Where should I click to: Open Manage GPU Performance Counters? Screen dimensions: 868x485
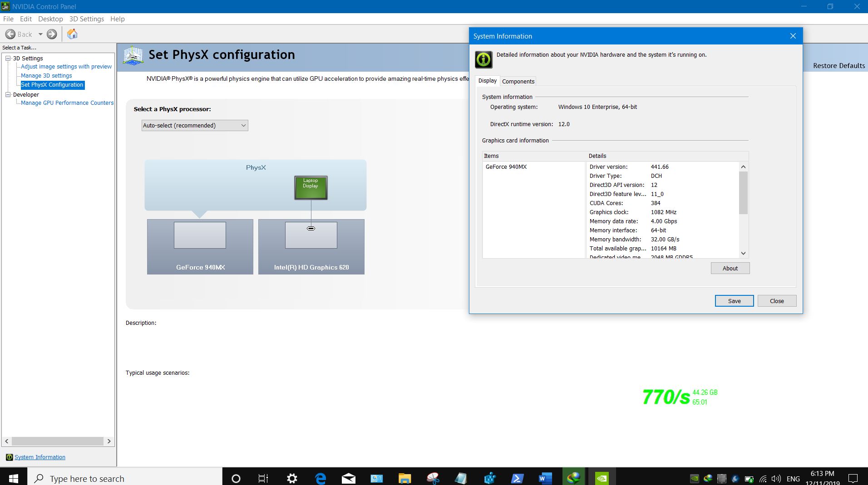point(67,103)
